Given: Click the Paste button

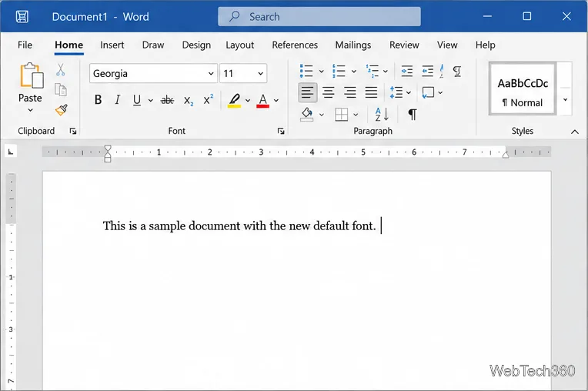Looking at the screenshot, I should (x=30, y=88).
